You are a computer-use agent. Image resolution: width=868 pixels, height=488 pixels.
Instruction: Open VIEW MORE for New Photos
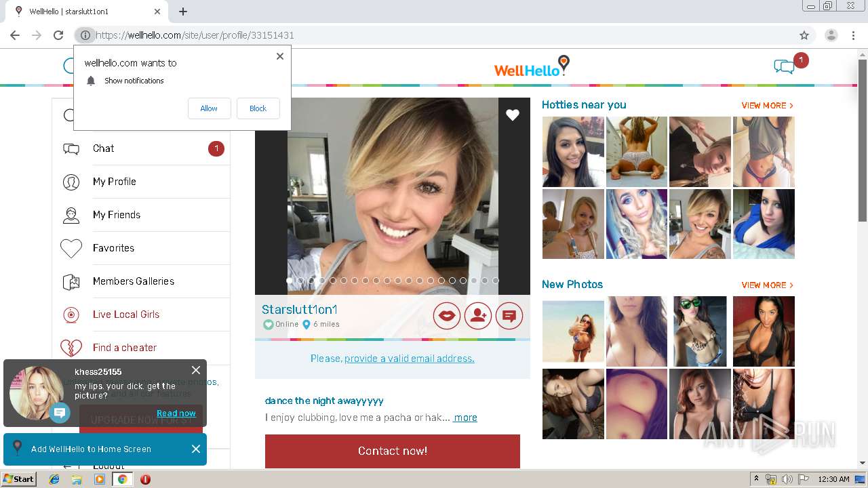(767, 285)
